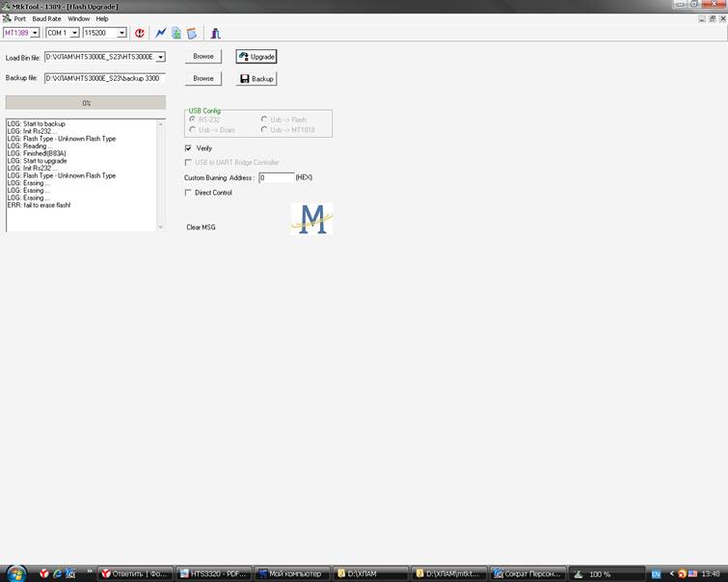Viewport: 728px width, 582px height.
Task: Open the MT1389 chip dropdown
Action: [x=35, y=33]
